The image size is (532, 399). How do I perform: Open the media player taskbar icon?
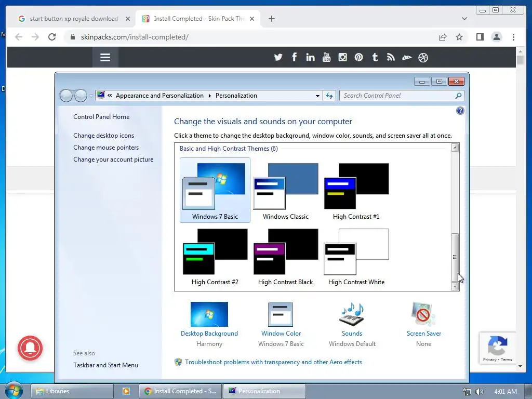(126, 391)
